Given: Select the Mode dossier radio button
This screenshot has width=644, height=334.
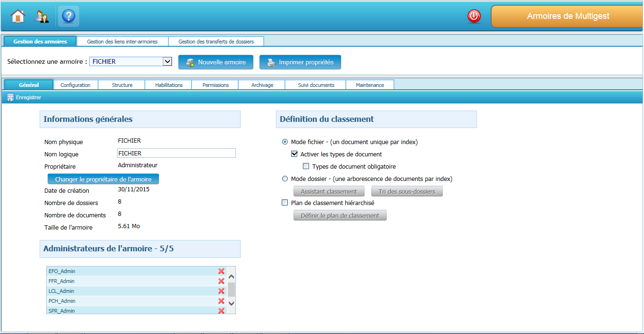Looking at the screenshot, I should coord(284,179).
